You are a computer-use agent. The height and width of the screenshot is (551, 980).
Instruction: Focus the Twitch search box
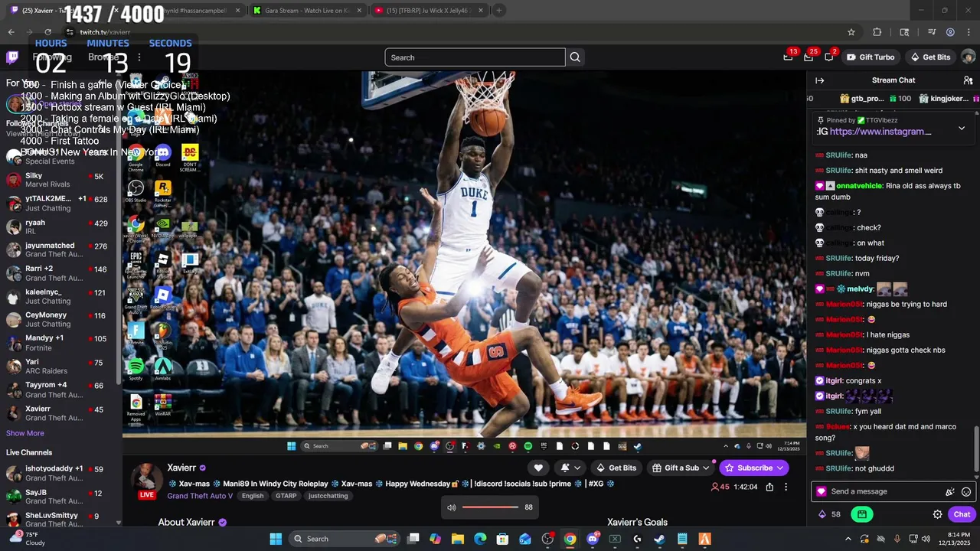tap(475, 57)
